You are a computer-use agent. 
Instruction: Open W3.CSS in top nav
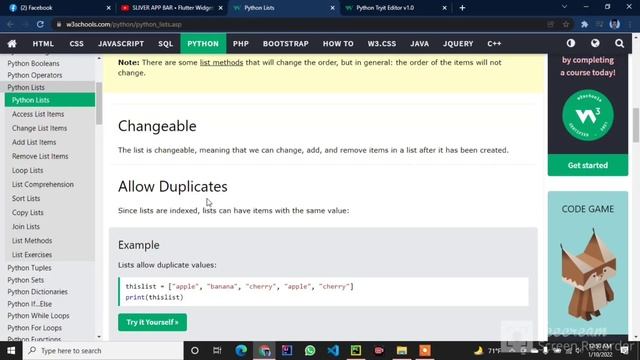(x=382, y=44)
